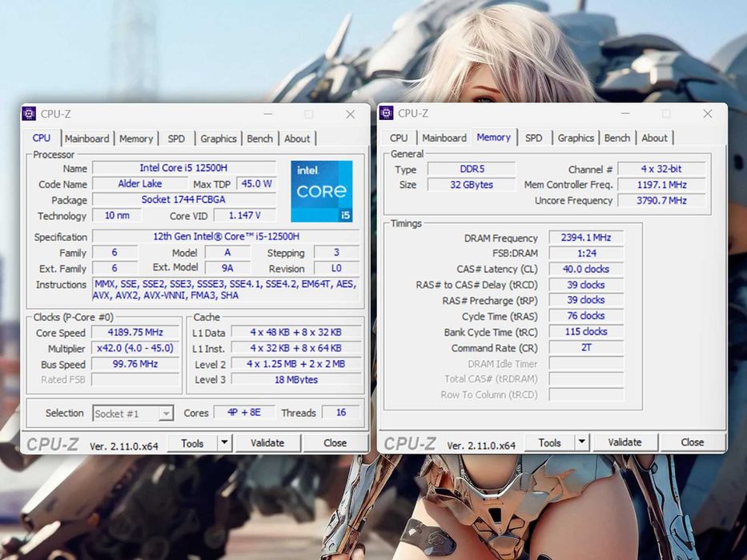Viewport: 747px width, 560px height.
Task: Open Bench tab in left CPU-Z window
Action: 260,138
